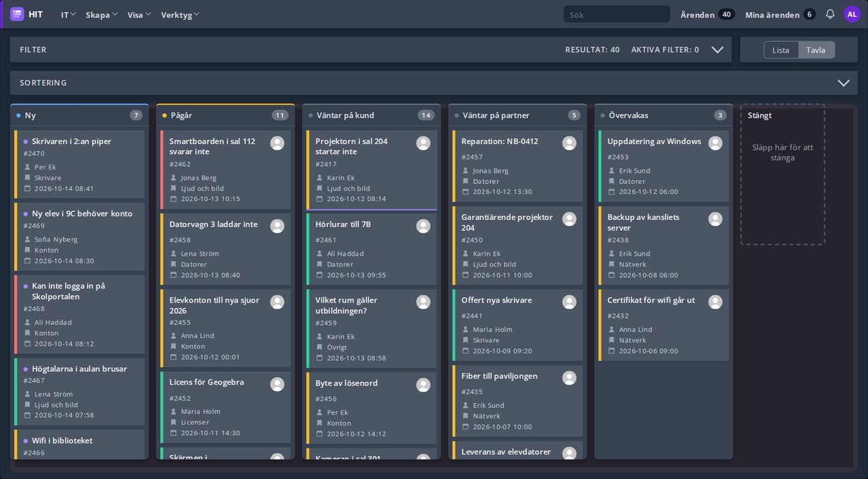Click the Övervakas column header

tap(663, 115)
